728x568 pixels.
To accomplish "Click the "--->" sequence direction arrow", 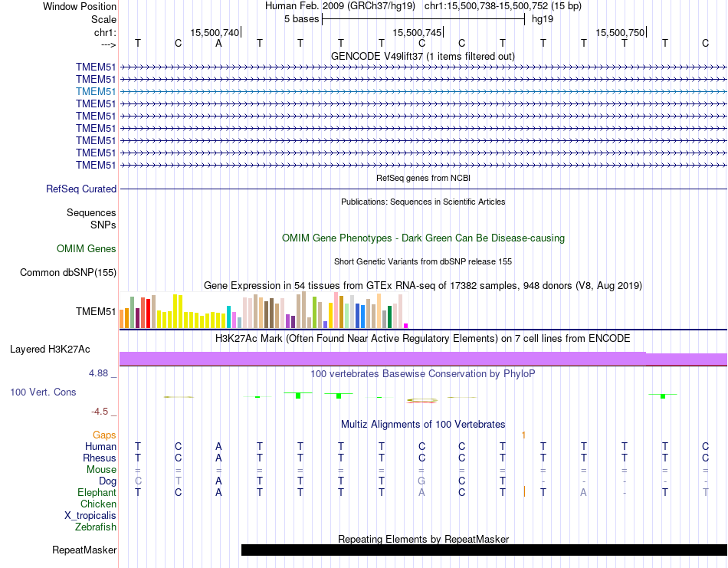I will point(108,44).
